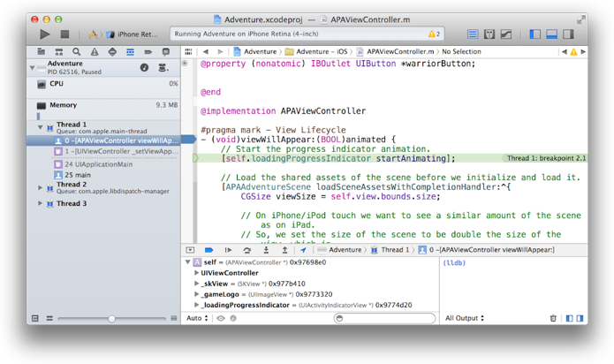Select the Assistant editor button
The height and width of the screenshot is (364, 614).
[489, 34]
